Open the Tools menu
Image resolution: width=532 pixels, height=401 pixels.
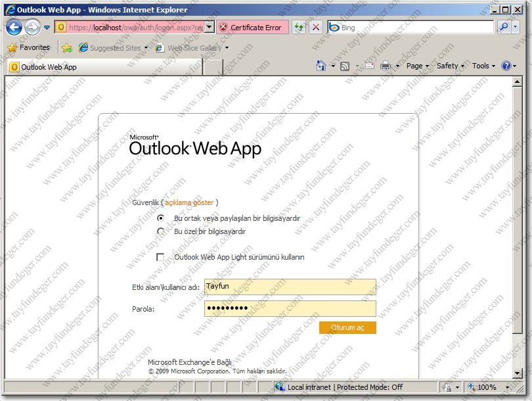[x=483, y=66]
